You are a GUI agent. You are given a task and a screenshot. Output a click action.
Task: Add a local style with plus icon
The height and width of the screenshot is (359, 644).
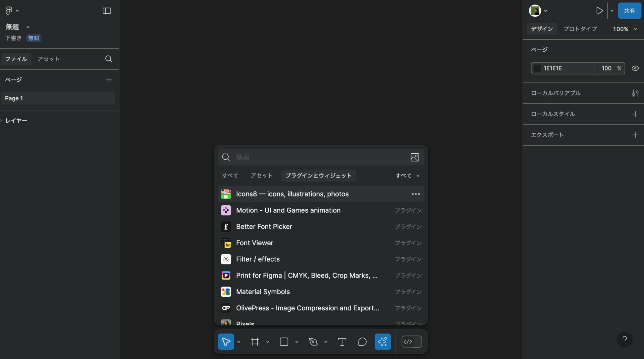pos(635,114)
